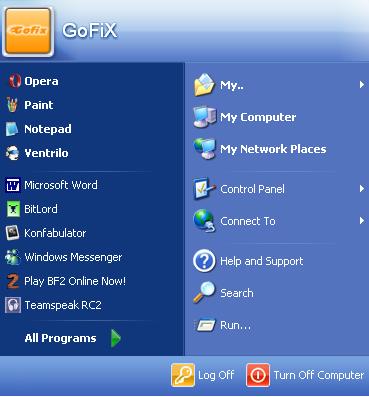Click the Connect To globe icon
Screen dimensions: 369x397
tap(204, 221)
